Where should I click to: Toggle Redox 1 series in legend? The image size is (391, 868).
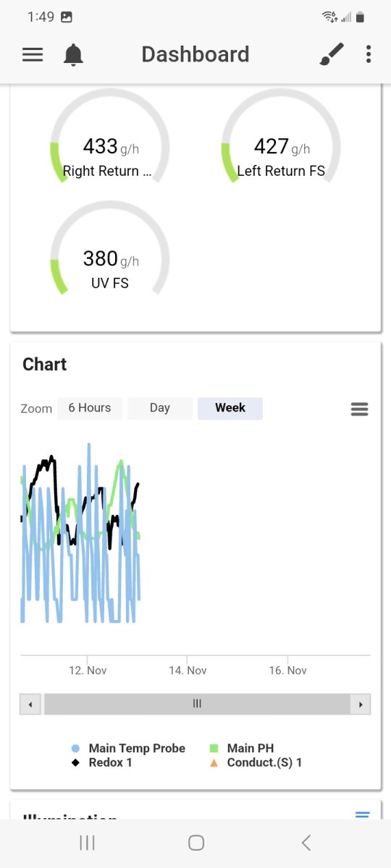pos(101,762)
